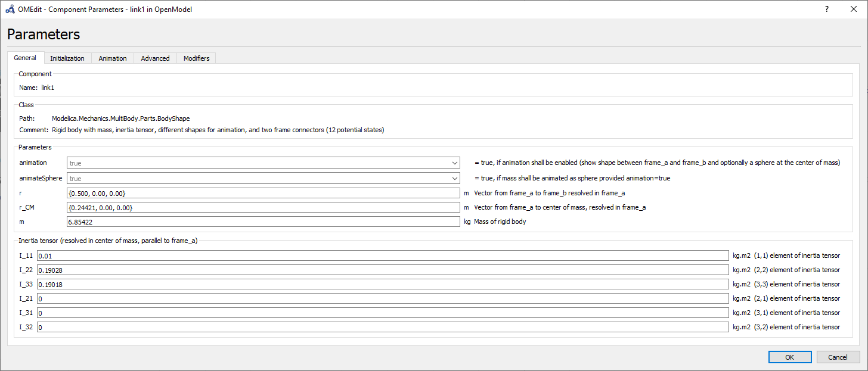This screenshot has width=868, height=371.
Task: Click the r vector input field
Action: [x=263, y=193]
